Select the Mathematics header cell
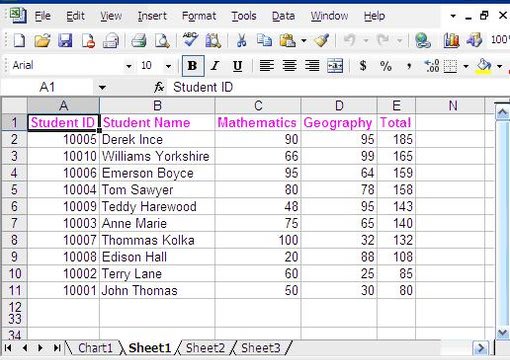 [258, 122]
